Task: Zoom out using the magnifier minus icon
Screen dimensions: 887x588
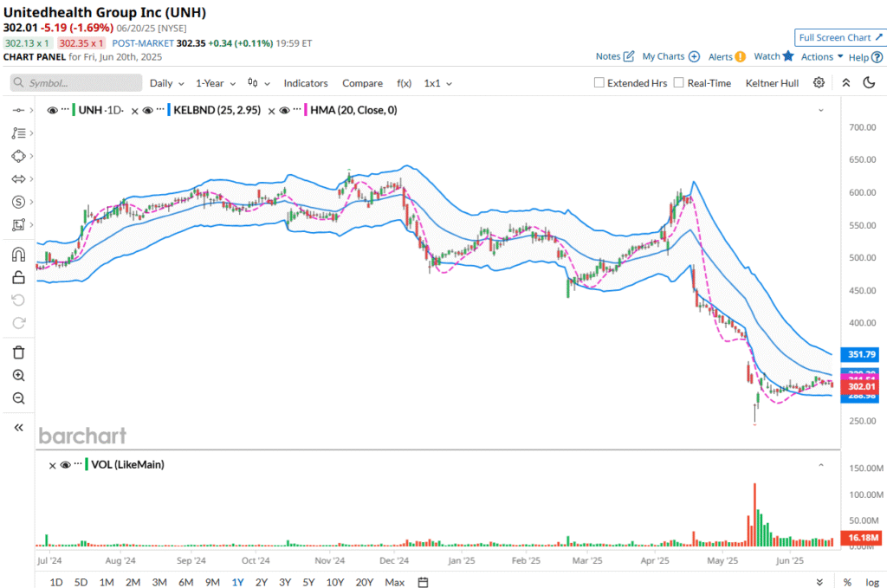Action: [18, 398]
